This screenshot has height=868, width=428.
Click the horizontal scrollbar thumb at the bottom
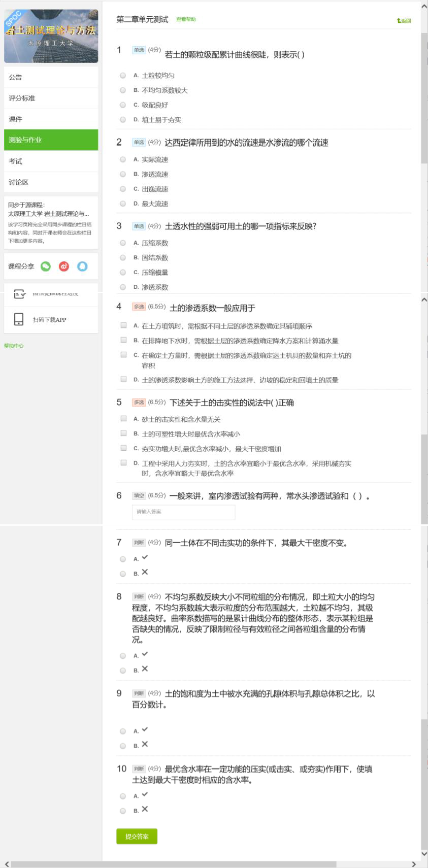[x=173, y=864]
